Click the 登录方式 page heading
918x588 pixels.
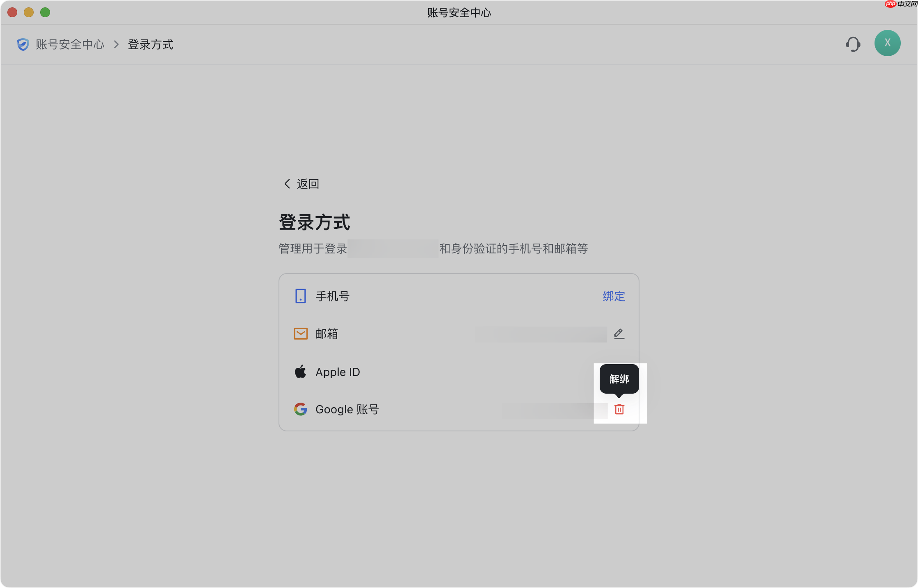(x=314, y=222)
